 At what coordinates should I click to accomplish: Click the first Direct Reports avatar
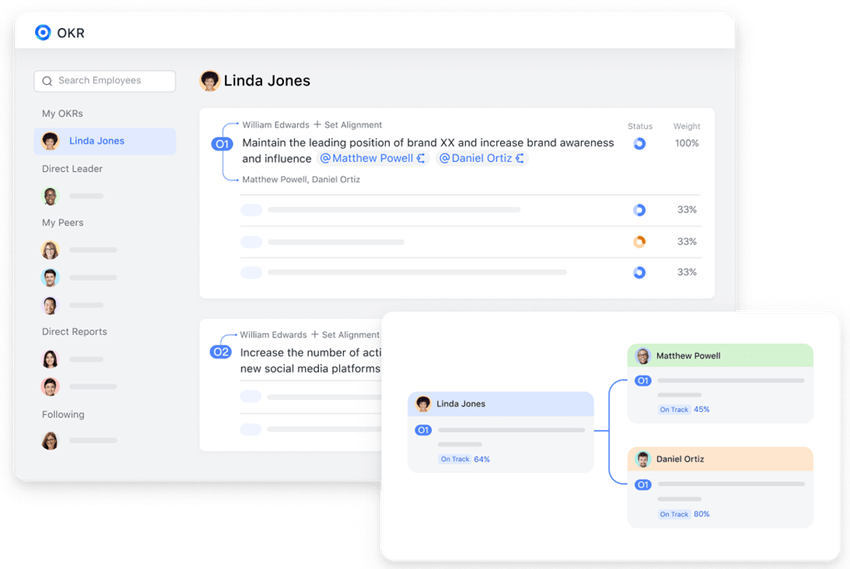click(x=50, y=359)
